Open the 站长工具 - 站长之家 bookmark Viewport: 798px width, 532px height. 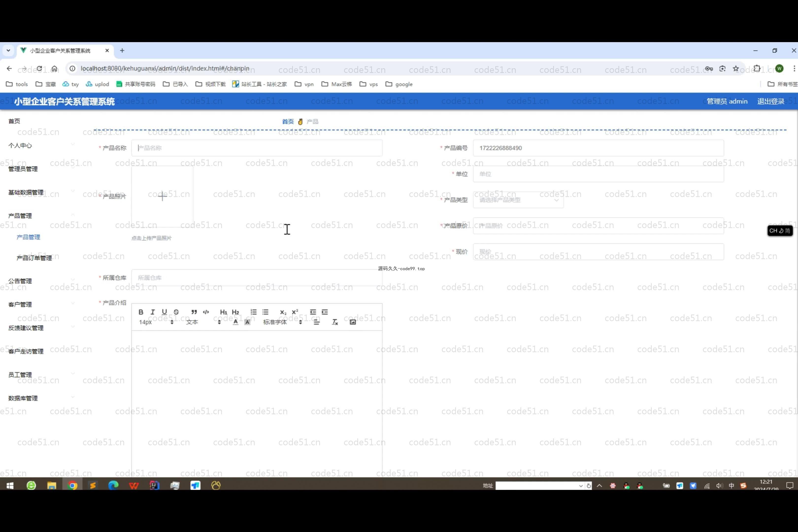coord(260,84)
